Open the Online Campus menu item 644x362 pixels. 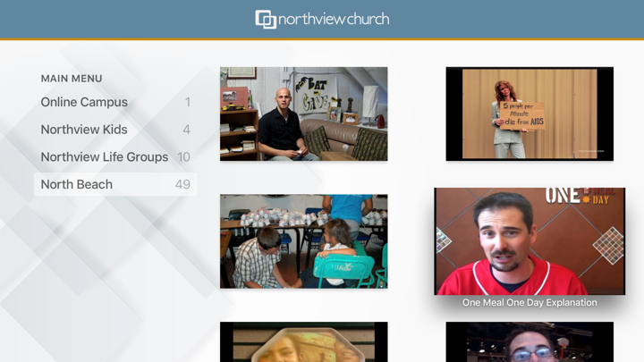point(115,102)
